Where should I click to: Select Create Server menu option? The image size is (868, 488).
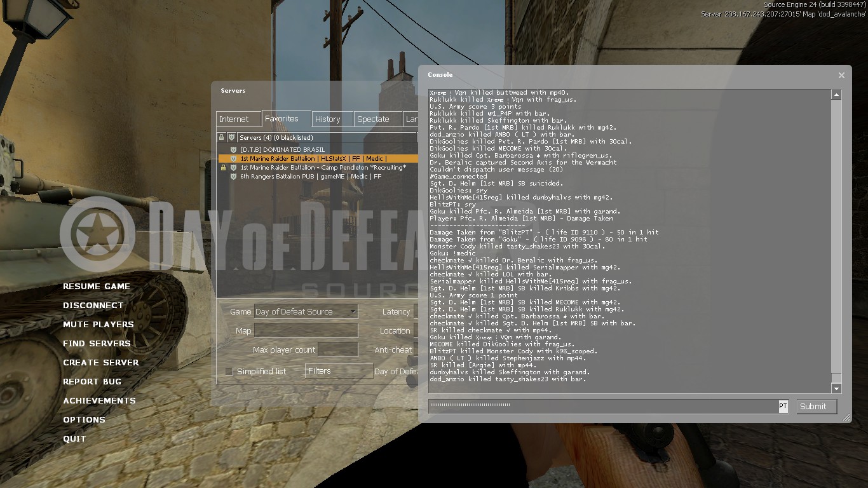click(x=101, y=363)
